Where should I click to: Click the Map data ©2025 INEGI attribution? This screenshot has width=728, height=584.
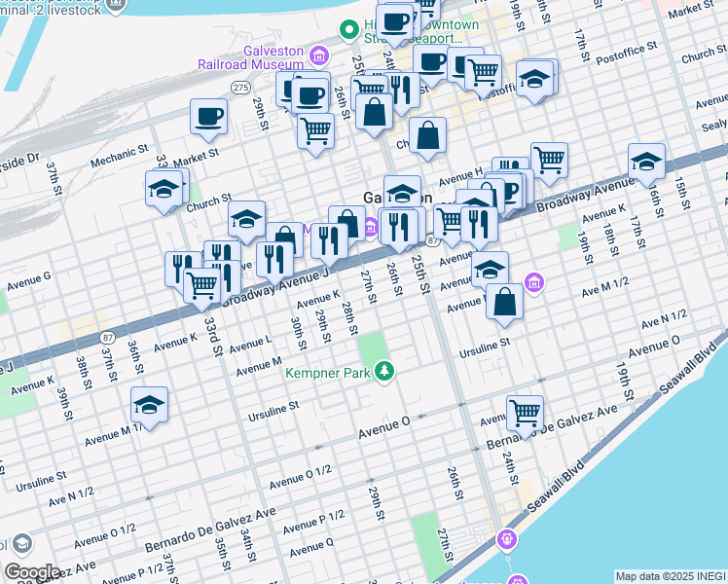671,577
